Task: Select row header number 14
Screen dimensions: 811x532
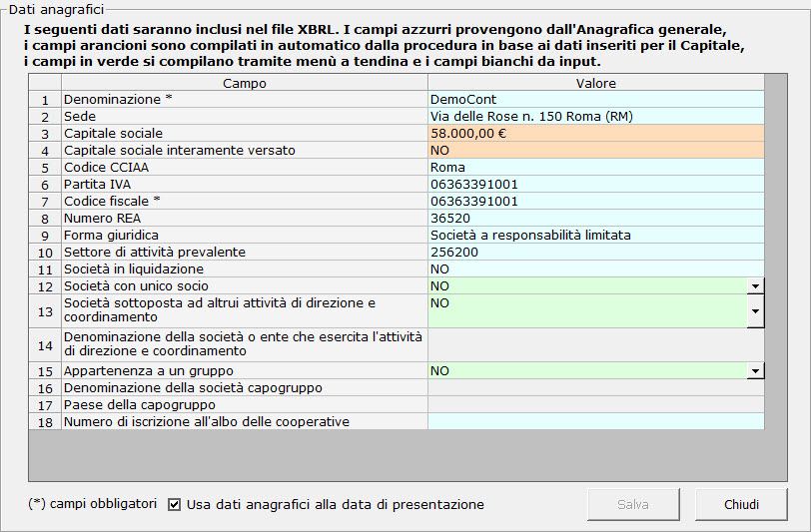Action: 45,345
